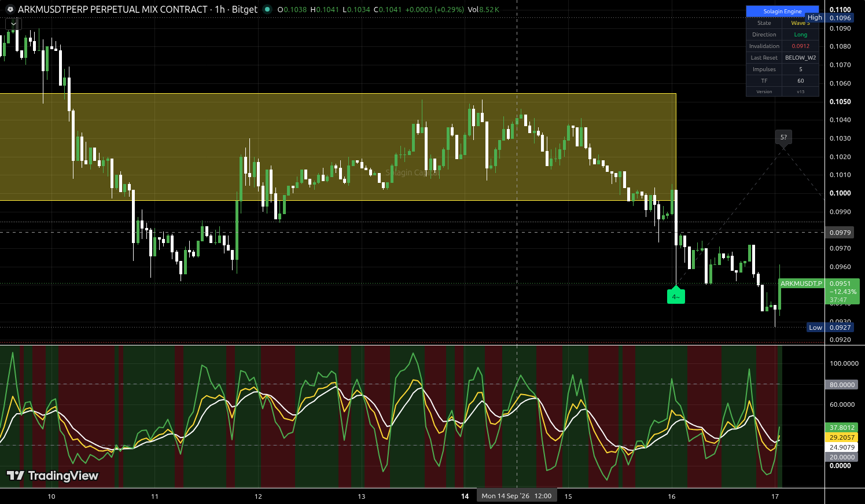Image resolution: width=865 pixels, height=504 pixels.
Task: Click the ARKMUSDT.P current price label
Action: click(801, 284)
